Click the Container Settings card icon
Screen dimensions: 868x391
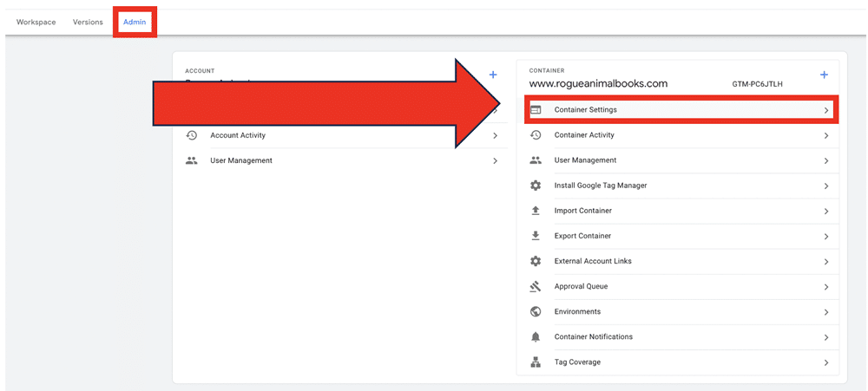coord(536,109)
